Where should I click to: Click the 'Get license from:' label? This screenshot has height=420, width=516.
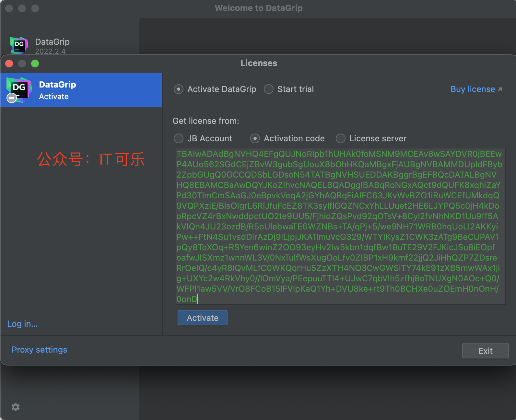206,121
